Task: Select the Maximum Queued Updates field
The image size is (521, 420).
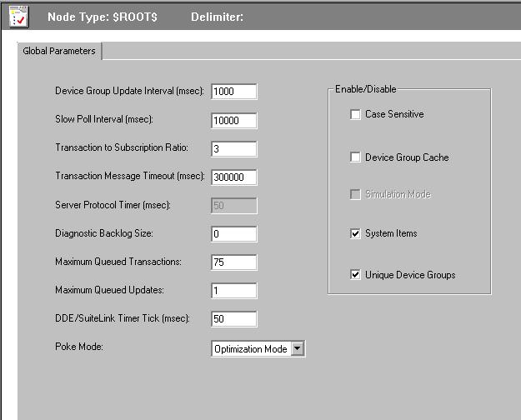Action: click(234, 292)
